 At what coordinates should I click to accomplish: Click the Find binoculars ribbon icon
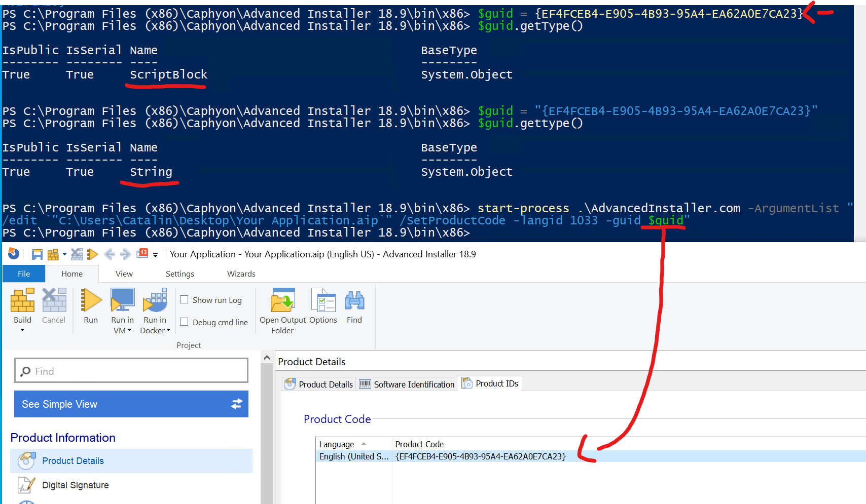coord(354,300)
